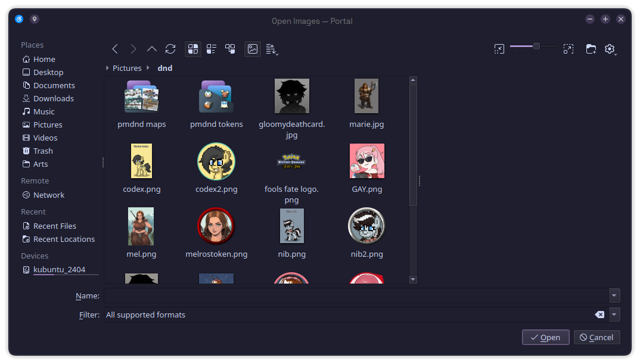
Task: Toggle the icons view mode button
Action: (x=192, y=49)
